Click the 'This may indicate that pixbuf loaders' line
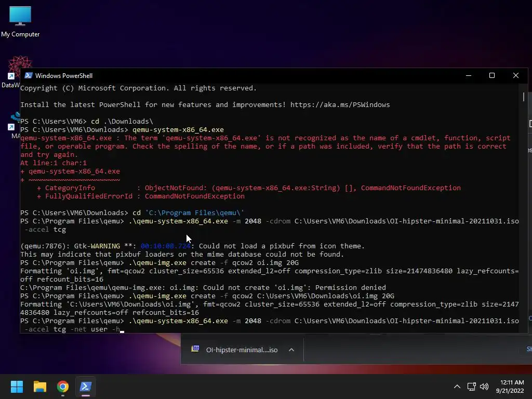 pyautogui.click(x=182, y=255)
